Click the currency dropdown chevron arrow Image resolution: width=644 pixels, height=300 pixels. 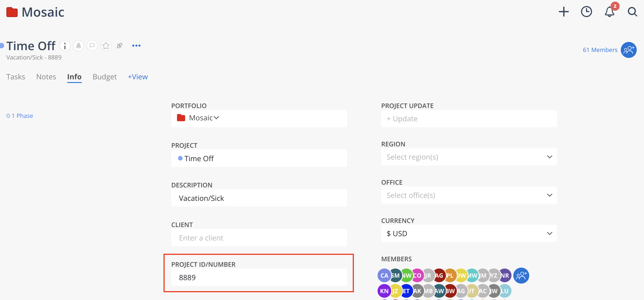[x=549, y=233]
